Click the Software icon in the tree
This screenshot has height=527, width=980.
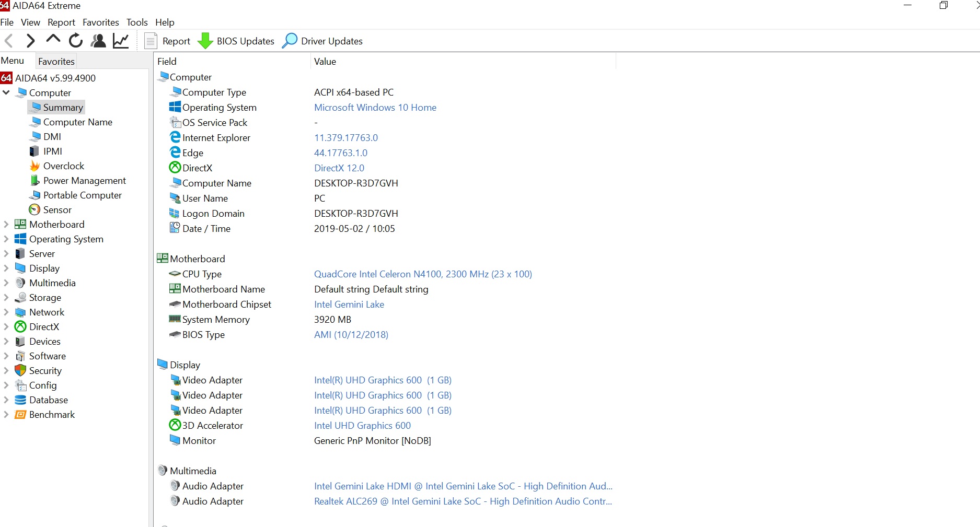pos(20,356)
